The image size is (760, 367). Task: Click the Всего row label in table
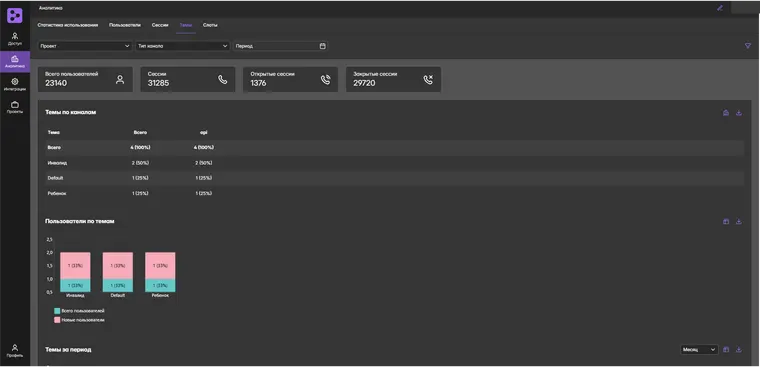pyautogui.click(x=54, y=147)
